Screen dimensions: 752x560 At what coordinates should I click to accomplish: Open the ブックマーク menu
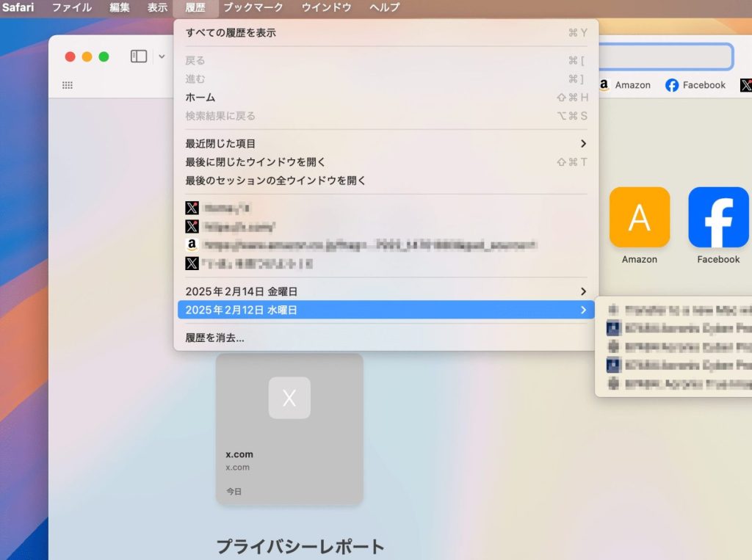[253, 7]
